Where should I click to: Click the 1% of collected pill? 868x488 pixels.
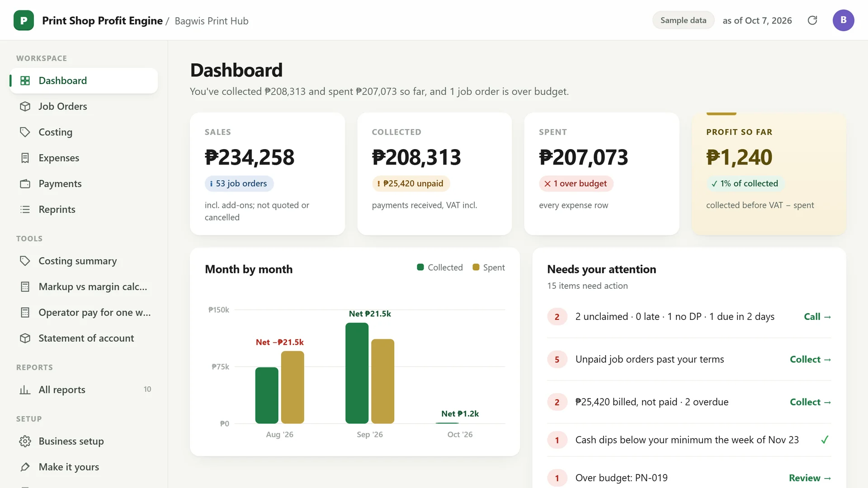point(745,183)
